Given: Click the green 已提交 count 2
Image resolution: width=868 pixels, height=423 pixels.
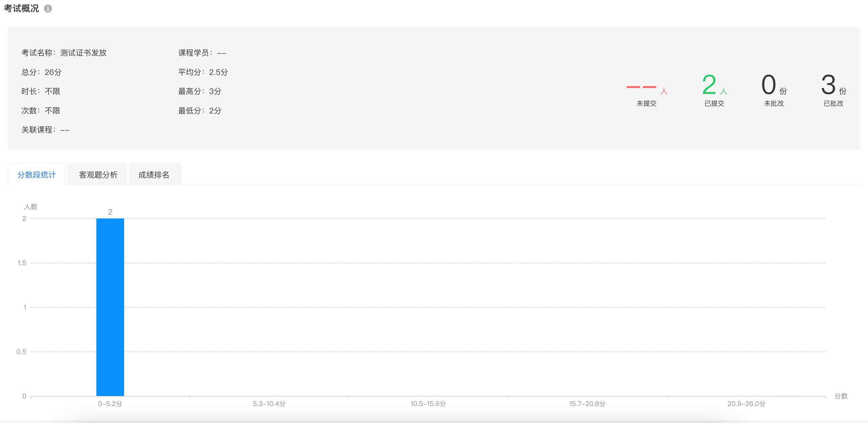Looking at the screenshot, I should click(709, 85).
